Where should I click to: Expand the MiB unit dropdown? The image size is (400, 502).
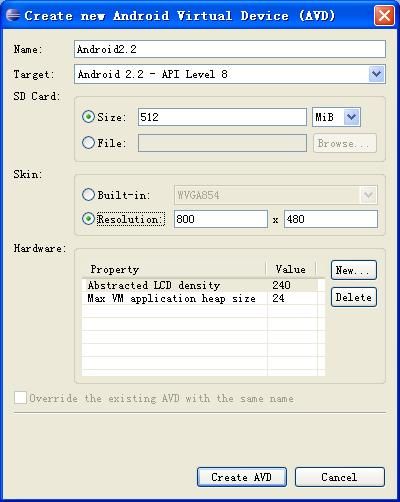point(352,117)
